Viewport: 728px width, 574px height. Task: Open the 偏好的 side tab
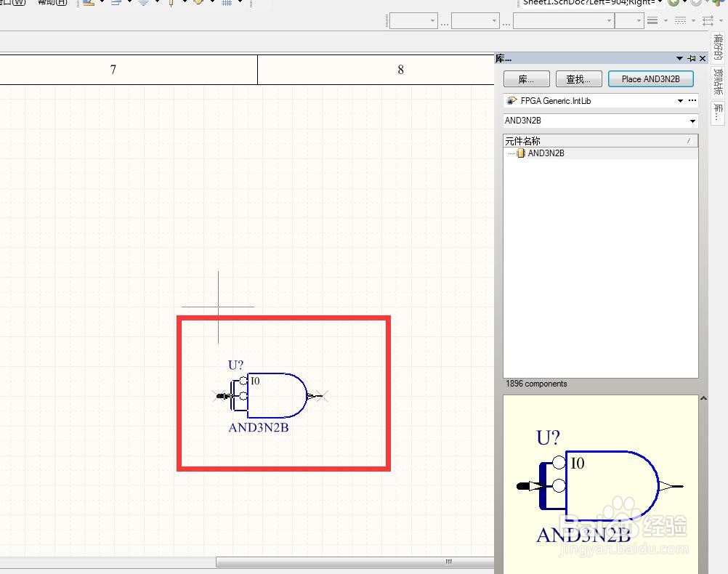point(718,47)
